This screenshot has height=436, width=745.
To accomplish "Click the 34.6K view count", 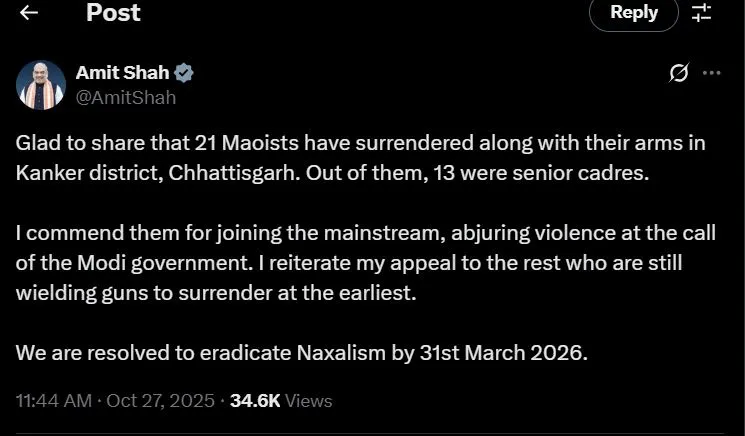I will 255,401.
